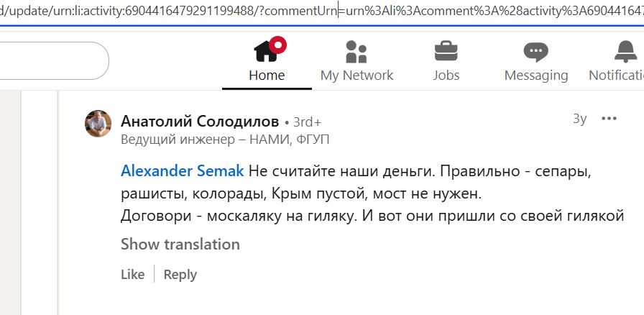Screen dimensions: 644x315
Task: Open the Jobs briefcase icon
Action: [x=446, y=52]
